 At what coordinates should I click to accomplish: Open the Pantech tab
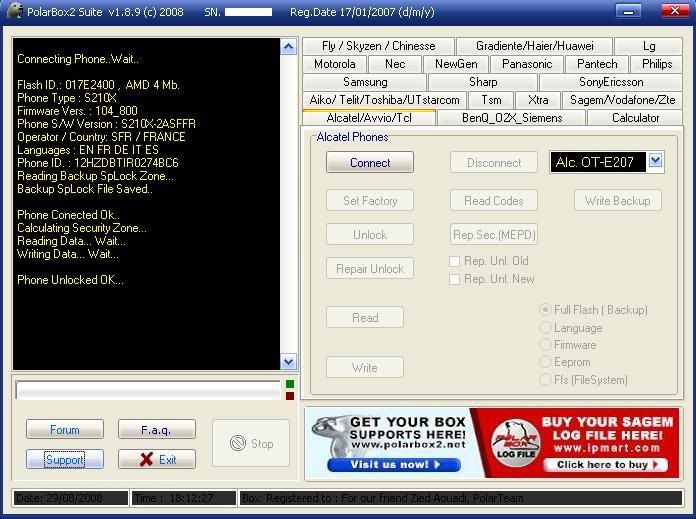[597, 64]
